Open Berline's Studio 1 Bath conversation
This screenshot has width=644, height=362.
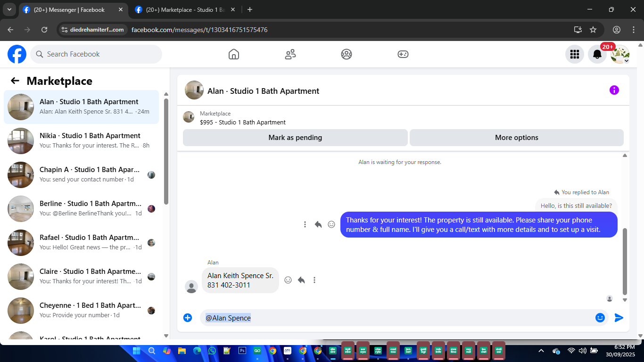pyautogui.click(x=81, y=209)
